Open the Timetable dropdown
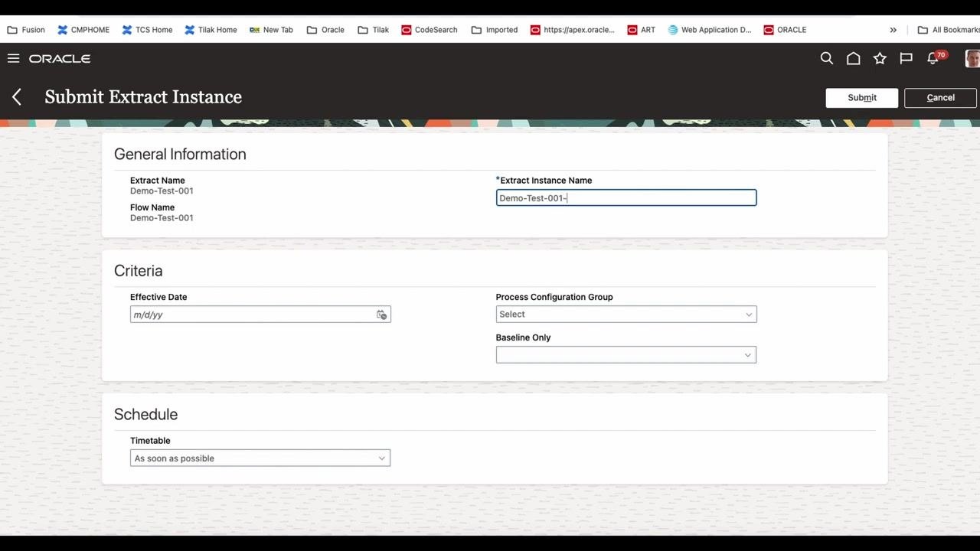 pyautogui.click(x=260, y=458)
